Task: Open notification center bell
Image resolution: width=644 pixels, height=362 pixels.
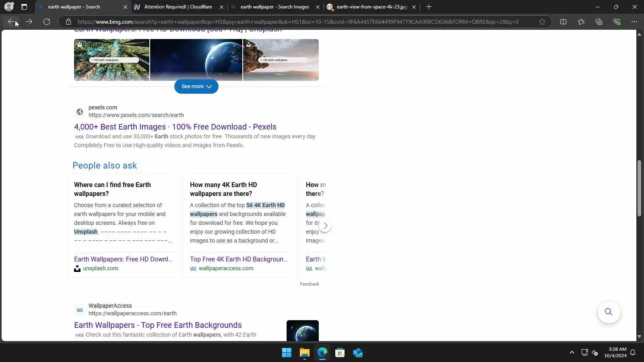Action: (633, 353)
